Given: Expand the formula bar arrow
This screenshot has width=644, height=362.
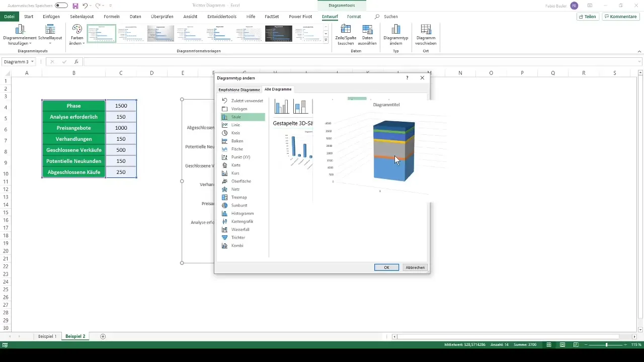Looking at the screenshot, I should click(x=639, y=62).
